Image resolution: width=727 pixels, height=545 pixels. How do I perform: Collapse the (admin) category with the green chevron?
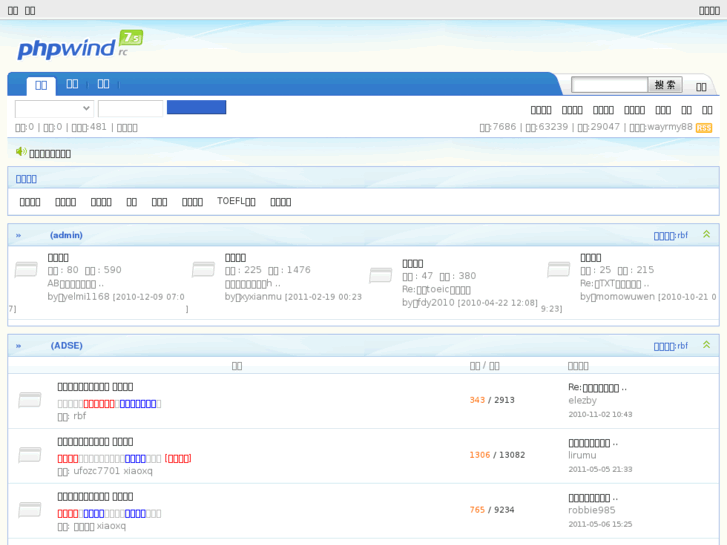click(x=706, y=234)
